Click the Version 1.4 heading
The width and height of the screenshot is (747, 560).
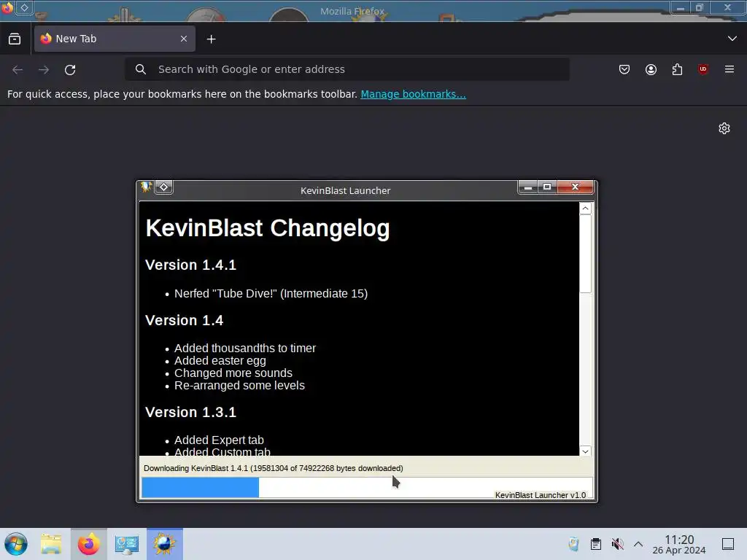(x=184, y=321)
